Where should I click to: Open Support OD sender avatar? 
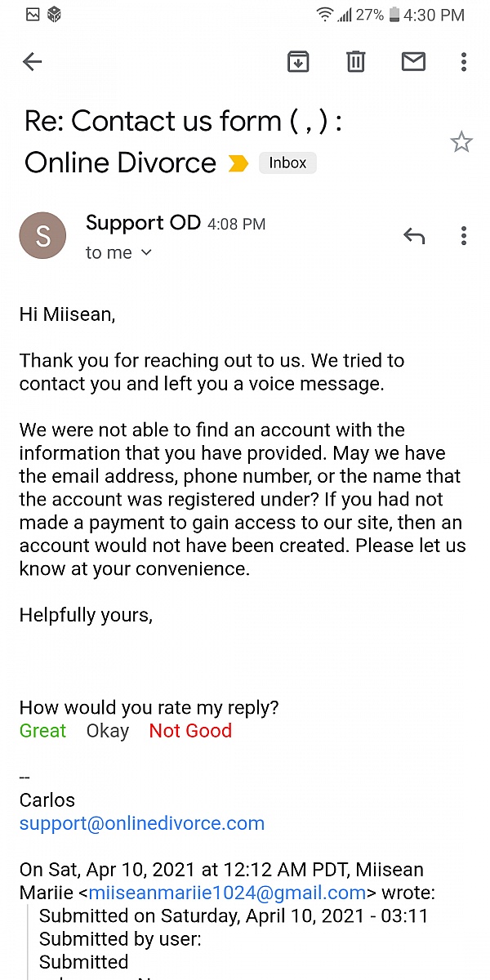42,236
